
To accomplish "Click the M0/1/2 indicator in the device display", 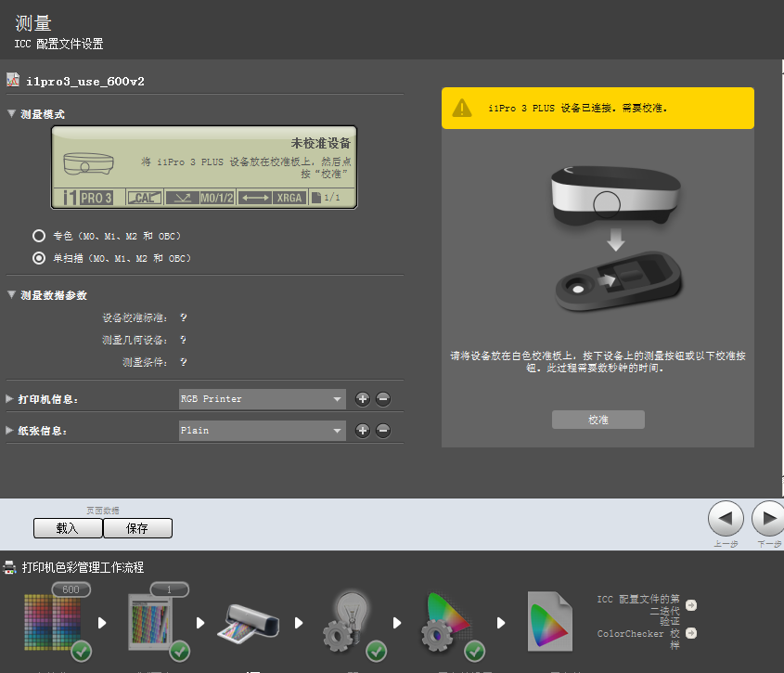I will click(216, 198).
